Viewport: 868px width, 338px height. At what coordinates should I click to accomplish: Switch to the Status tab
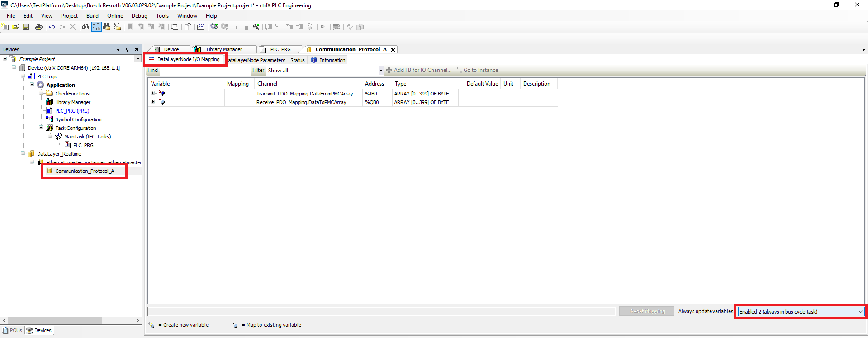[297, 60]
